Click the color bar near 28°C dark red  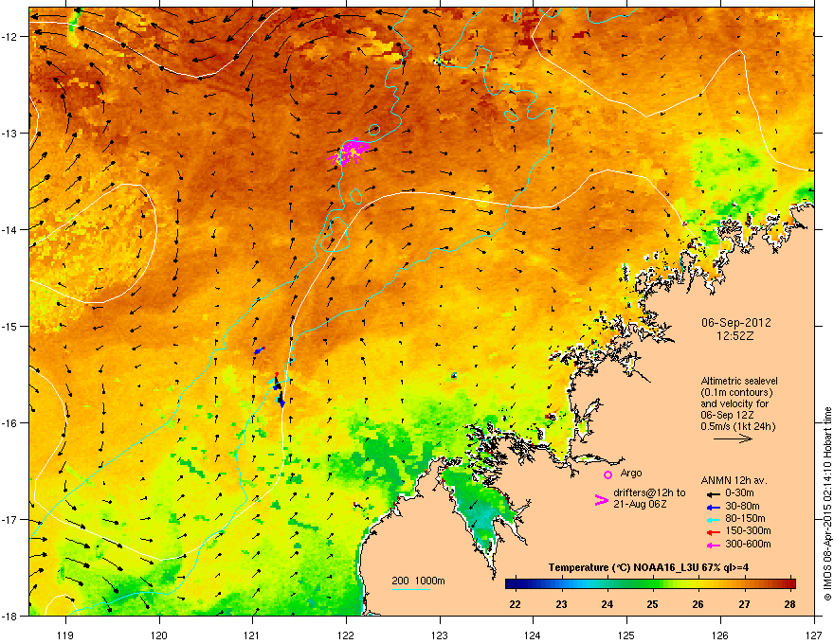click(x=789, y=583)
